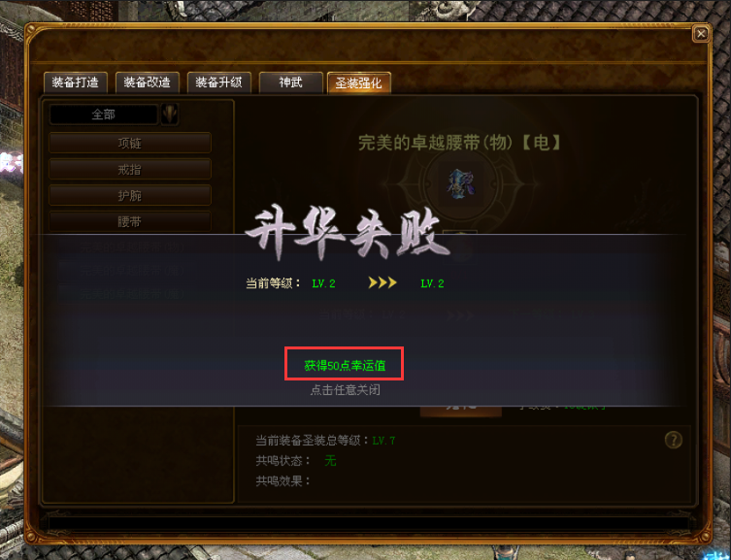Switch to the 装备打造 tab

[76, 82]
